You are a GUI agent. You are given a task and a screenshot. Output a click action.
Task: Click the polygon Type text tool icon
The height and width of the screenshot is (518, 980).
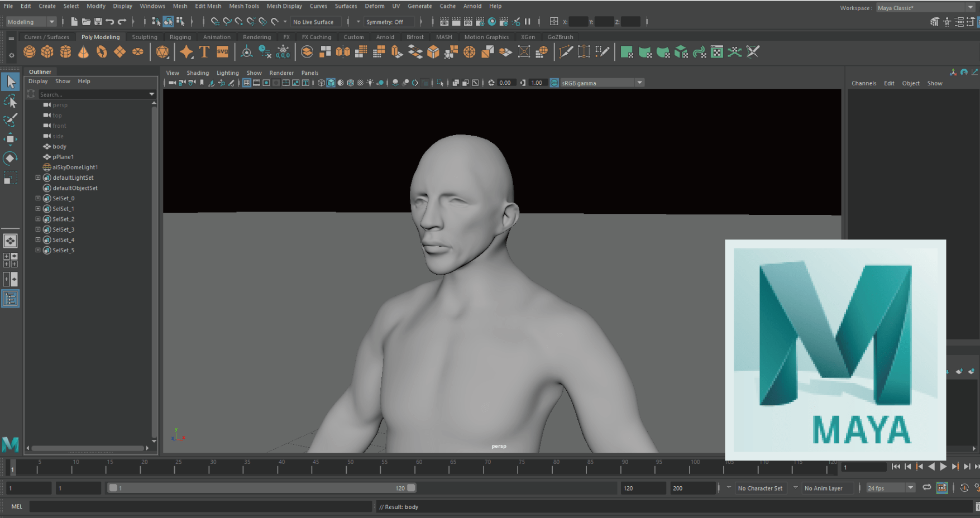pos(204,52)
